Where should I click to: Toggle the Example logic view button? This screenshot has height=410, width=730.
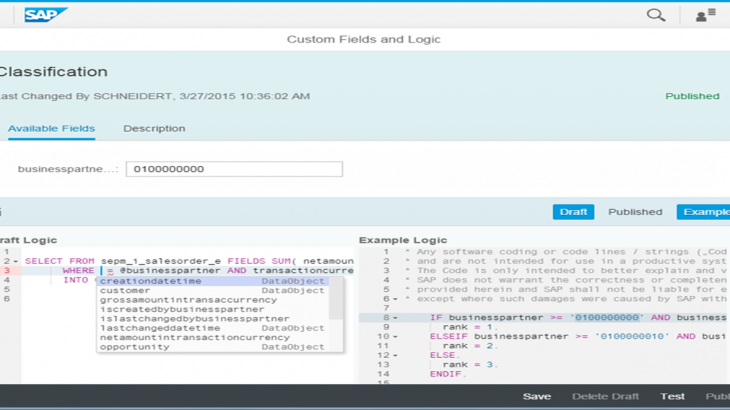click(x=703, y=212)
